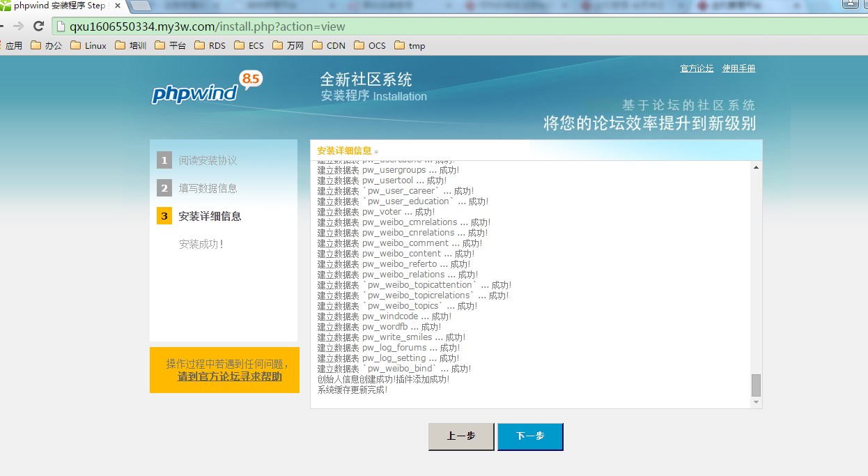Open the tmp bookmark folder
The image size is (868, 476).
pos(410,46)
